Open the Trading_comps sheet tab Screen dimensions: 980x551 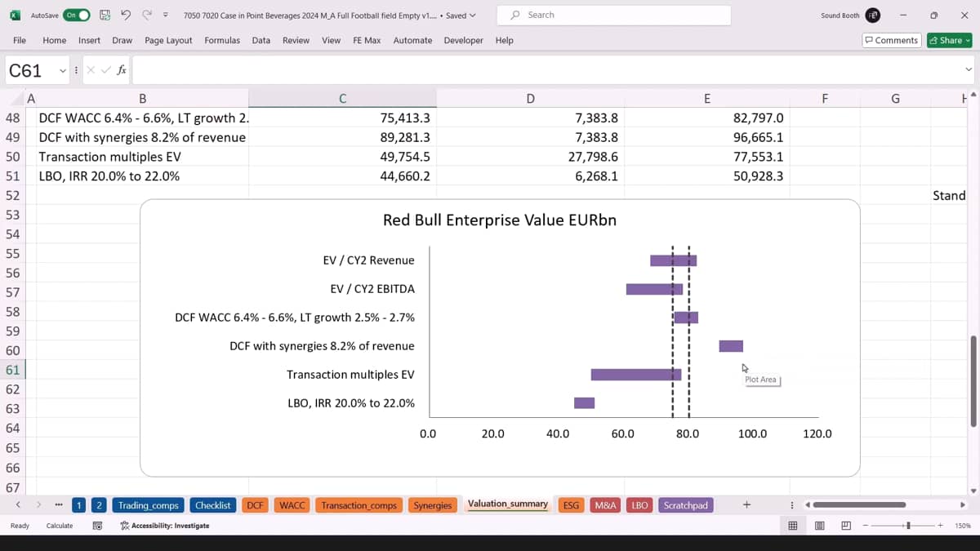[148, 505]
